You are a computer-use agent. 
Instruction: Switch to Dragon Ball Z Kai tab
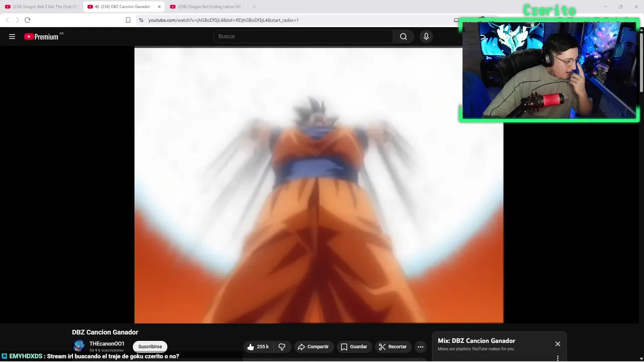(x=41, y=7)
